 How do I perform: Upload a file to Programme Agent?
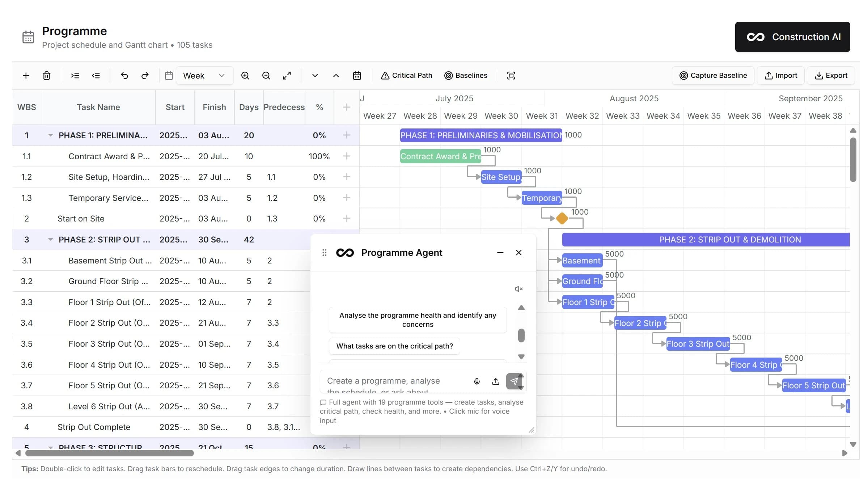[495, 381]
